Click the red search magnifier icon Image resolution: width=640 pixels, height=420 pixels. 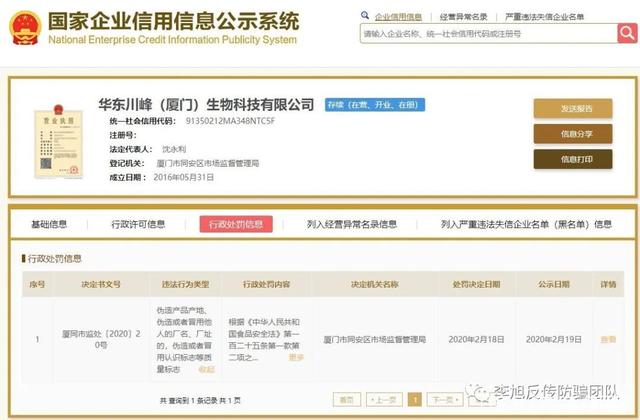(x=626, y=34)
